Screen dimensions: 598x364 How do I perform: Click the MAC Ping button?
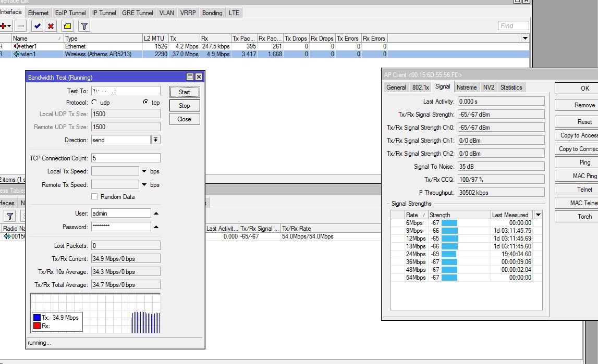click(x=577, y=176)
